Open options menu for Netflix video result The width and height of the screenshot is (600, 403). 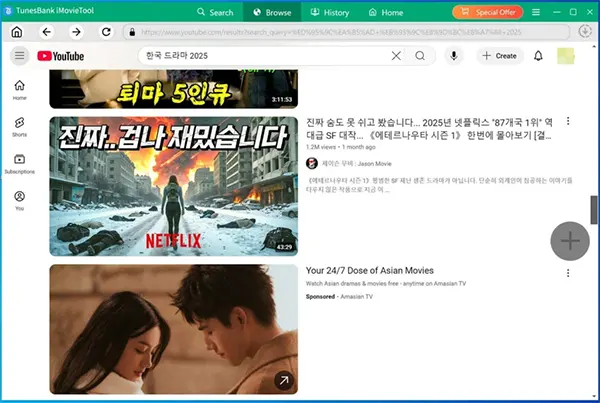(567, 122)
